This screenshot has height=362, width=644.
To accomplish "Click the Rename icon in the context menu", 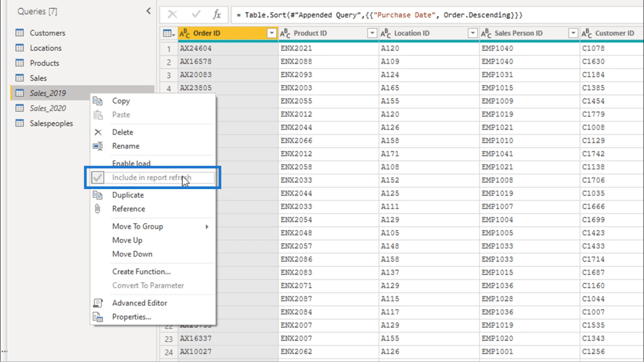I will point(98,146).
